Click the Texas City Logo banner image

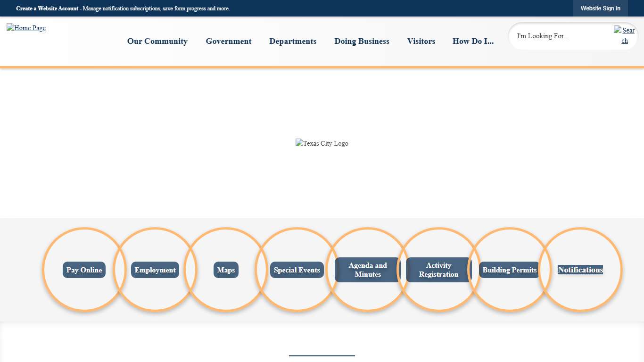click(322, 143)
